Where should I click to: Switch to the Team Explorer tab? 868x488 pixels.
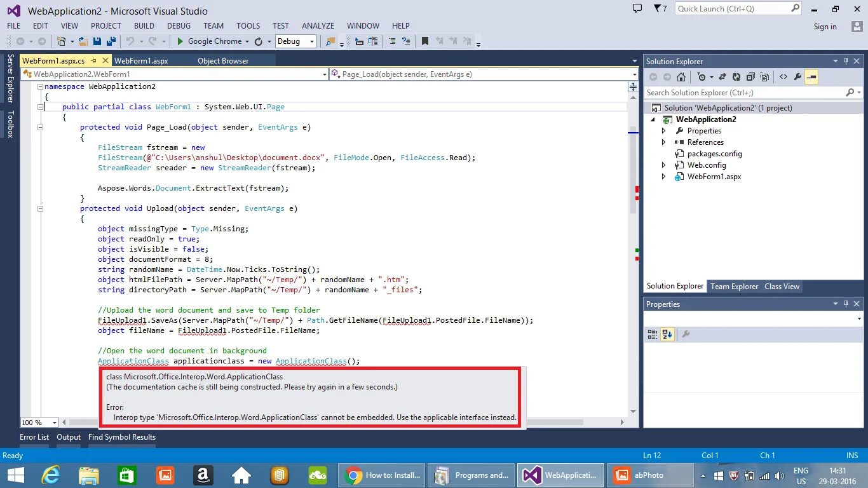(x=735, y=287)
